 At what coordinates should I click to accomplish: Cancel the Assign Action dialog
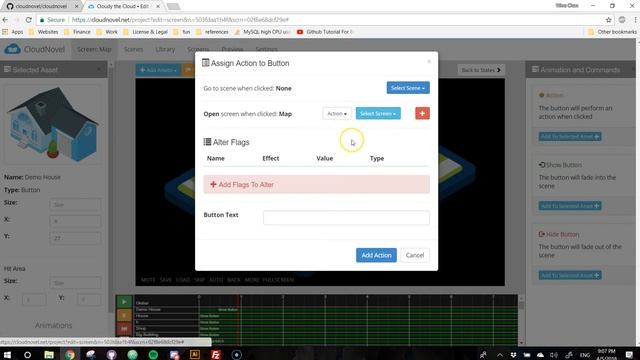415,255
